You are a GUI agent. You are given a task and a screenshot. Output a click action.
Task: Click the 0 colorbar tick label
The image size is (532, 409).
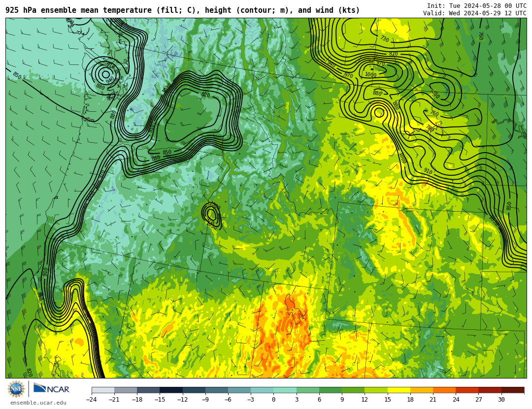[274, 400]
